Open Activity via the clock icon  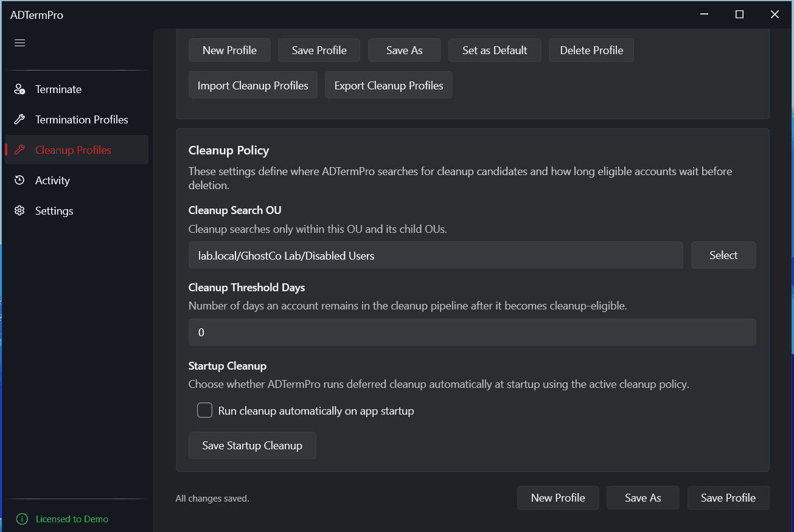click(x=19, y=180)
